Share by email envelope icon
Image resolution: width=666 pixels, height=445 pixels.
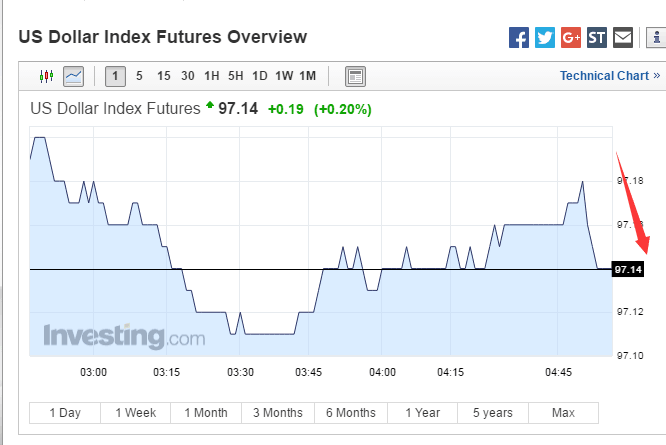[623, 38]
